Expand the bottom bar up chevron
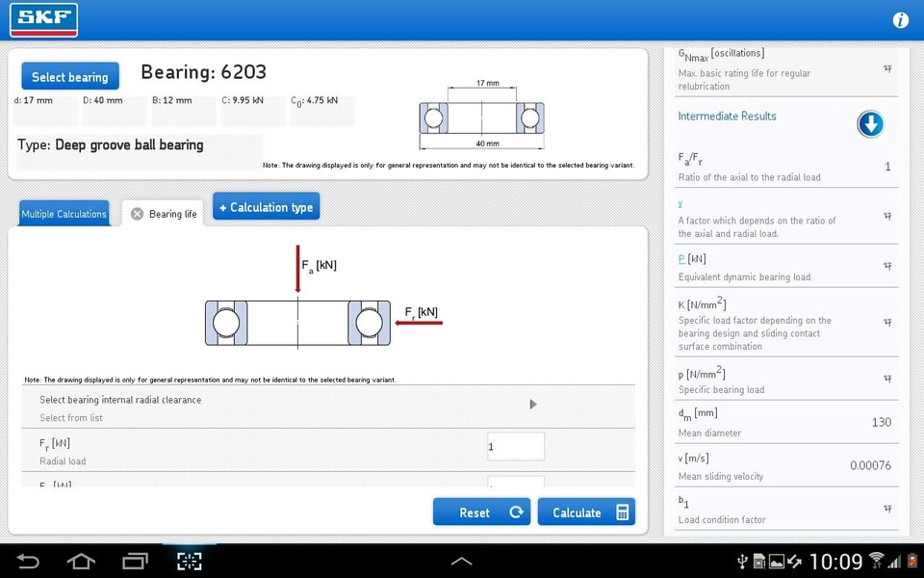The height and width of the screenshot is (578, 924). tap(461, 562)
